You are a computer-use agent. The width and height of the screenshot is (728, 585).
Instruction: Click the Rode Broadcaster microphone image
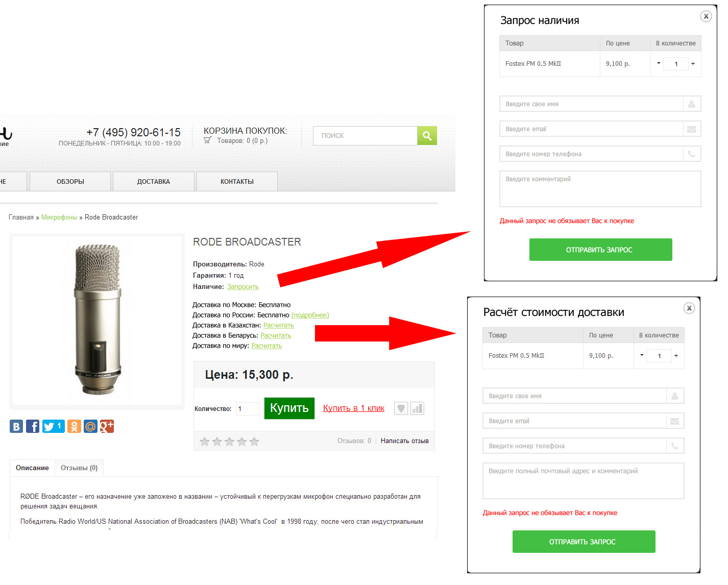(x=97, y=321)
